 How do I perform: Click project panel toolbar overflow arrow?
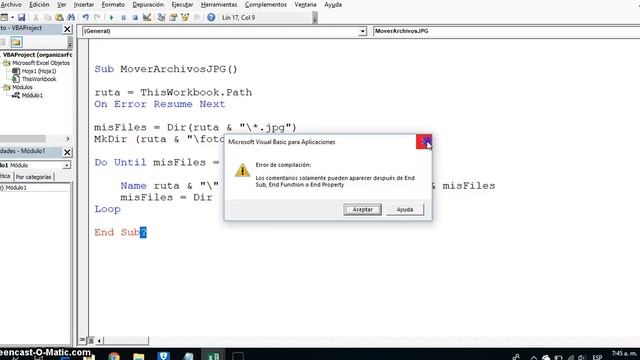pyautogui.click(x=70, y=42)
